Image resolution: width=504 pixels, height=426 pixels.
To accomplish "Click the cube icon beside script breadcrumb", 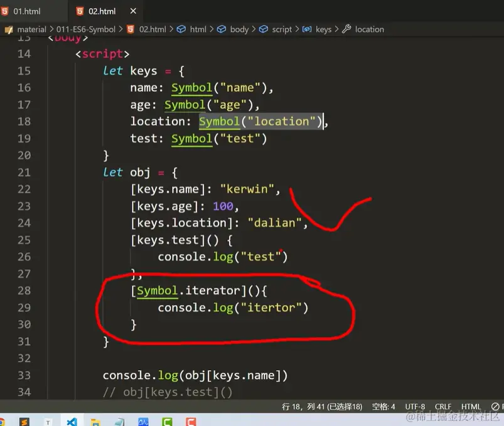I will [264, 29].
